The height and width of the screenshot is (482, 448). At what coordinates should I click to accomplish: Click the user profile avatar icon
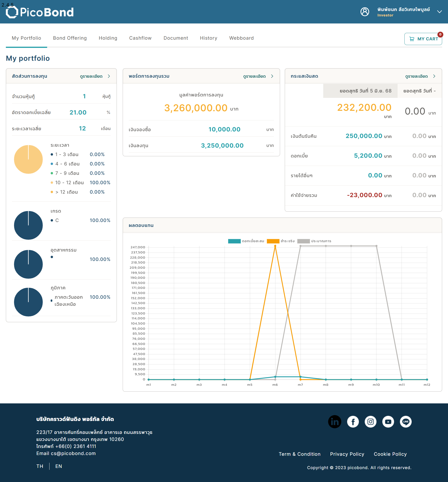point(365,12)
